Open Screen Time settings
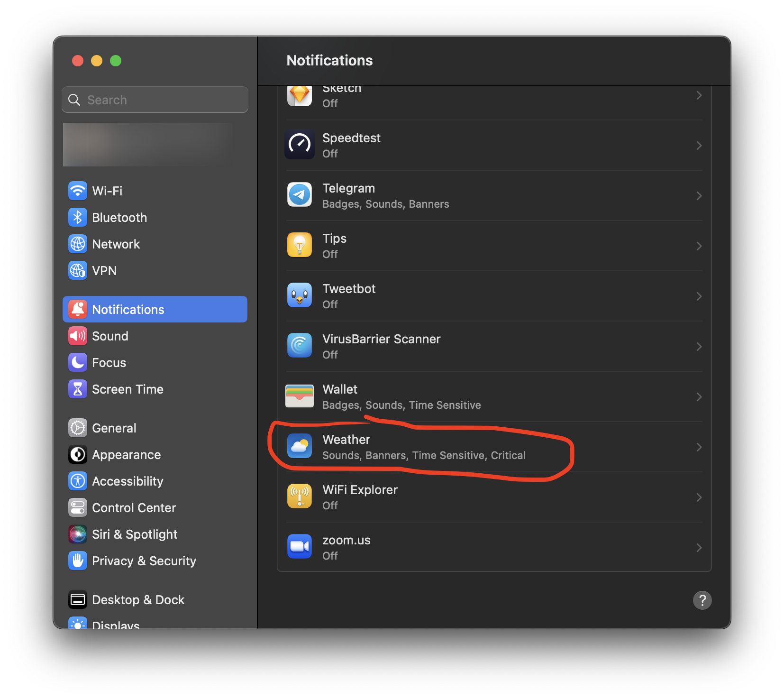Screen dimensions: 784x699 coord(155,389)
